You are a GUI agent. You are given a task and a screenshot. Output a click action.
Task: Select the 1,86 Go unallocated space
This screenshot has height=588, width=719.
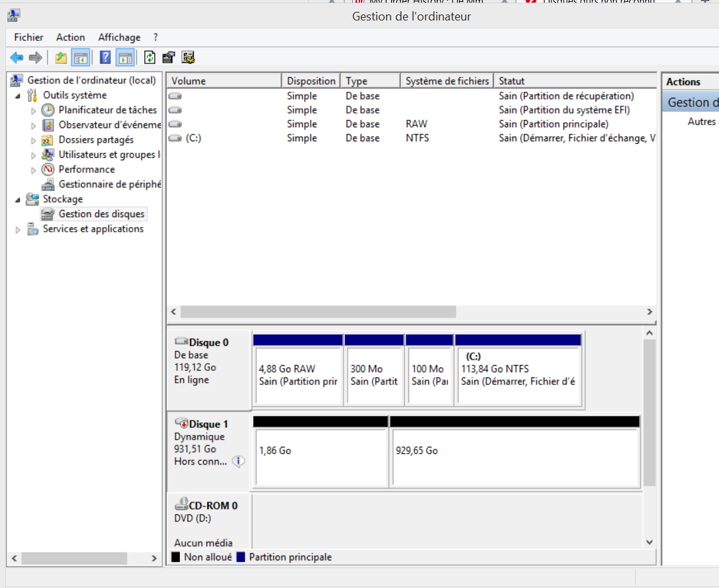(x=321, y=452)
